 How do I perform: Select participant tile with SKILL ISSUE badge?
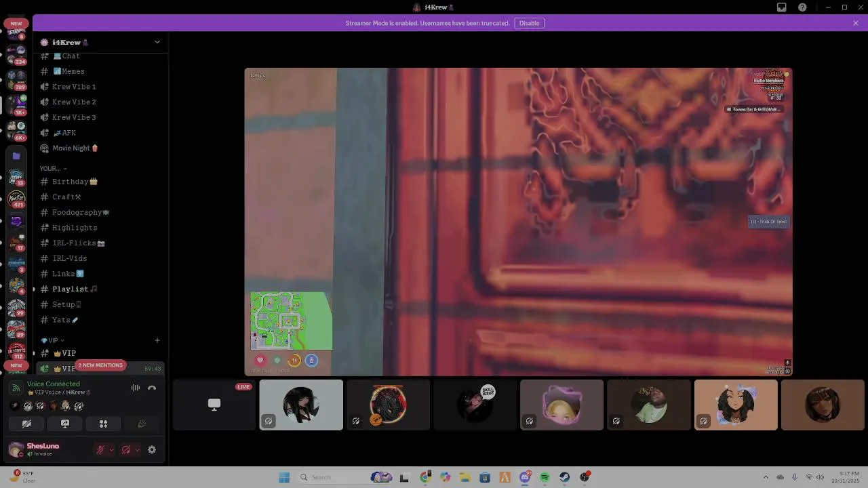(x=475, y=405)
